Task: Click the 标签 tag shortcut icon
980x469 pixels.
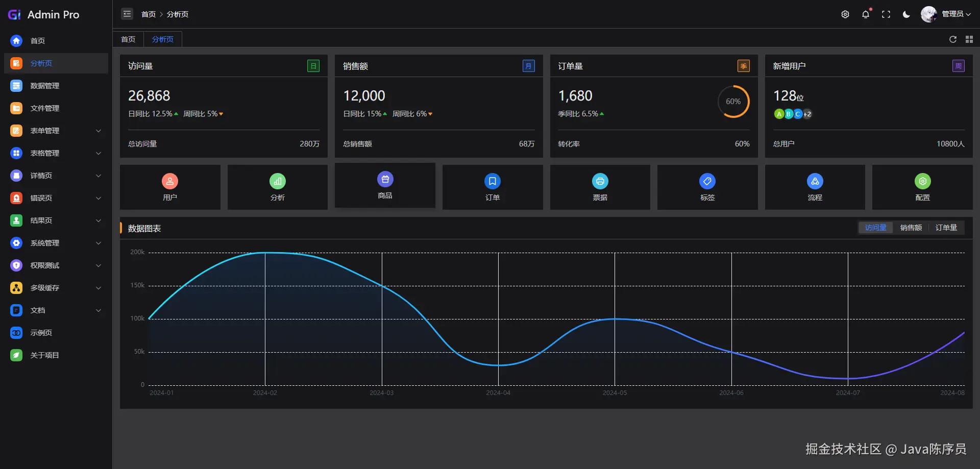Action: 707,181
